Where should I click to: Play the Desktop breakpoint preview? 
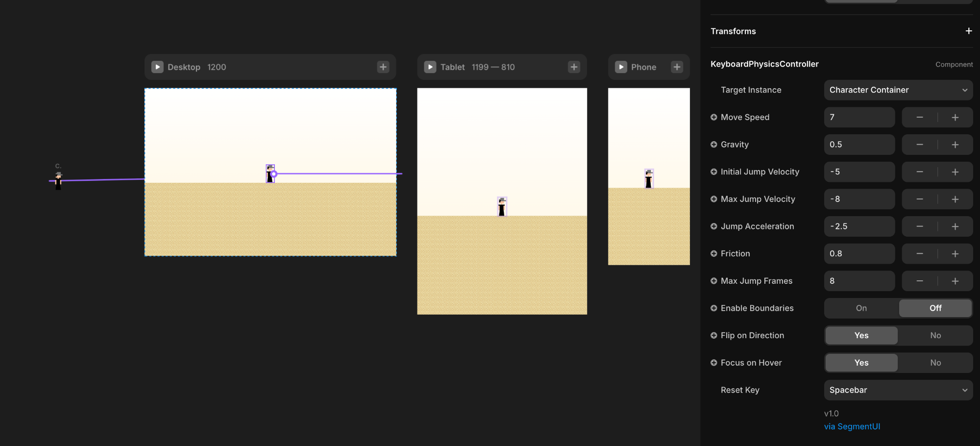pyautogui.click(x=157, y=67)
